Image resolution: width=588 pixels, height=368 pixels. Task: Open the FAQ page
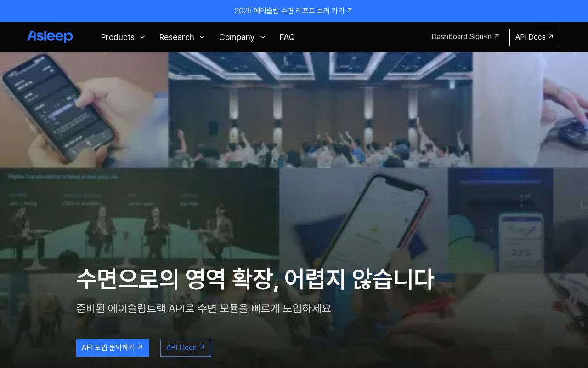tap(287, 37)
